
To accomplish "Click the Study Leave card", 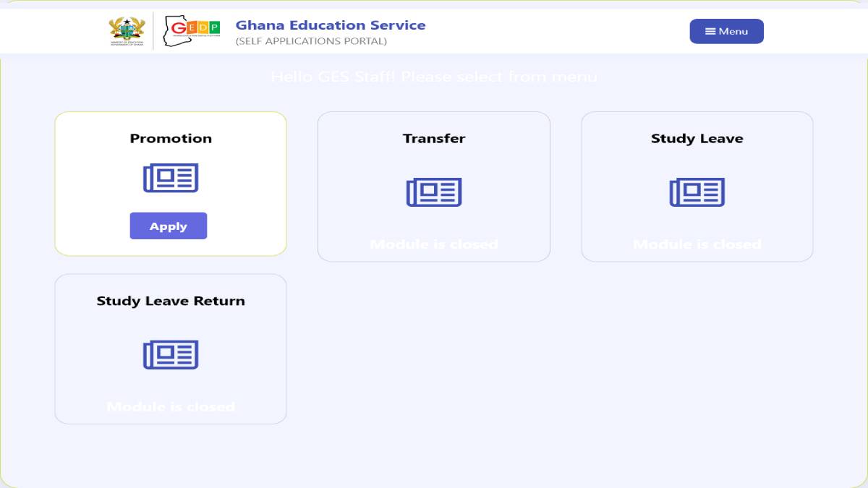I will pos(697,187).
